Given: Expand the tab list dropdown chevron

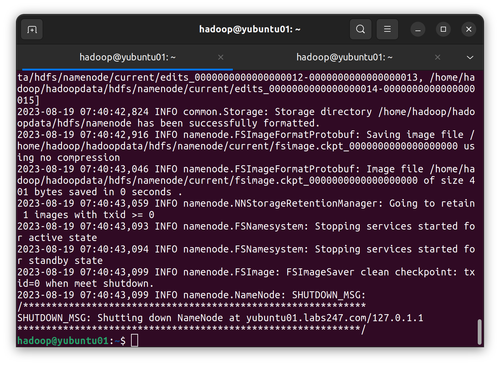Looking at the screenshot, I should point(470,58).
